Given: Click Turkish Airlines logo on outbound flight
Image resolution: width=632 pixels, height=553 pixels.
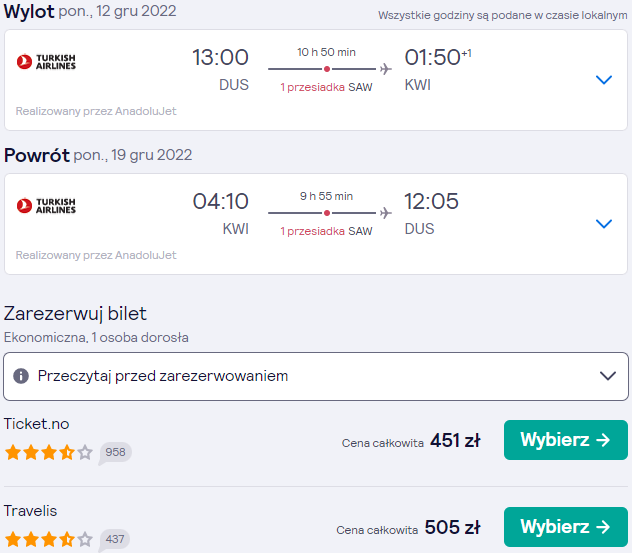Looking at the screenshot, I should [x=46, y=62].
